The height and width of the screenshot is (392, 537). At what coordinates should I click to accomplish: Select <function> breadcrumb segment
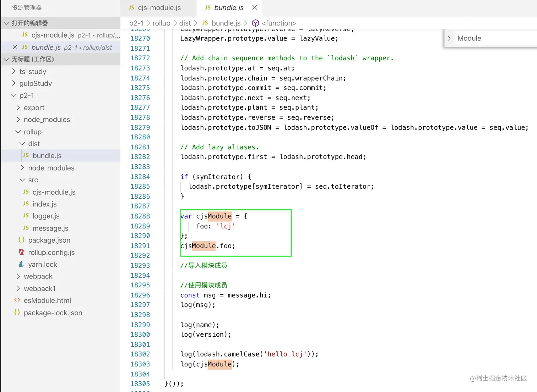pos(279,23)
